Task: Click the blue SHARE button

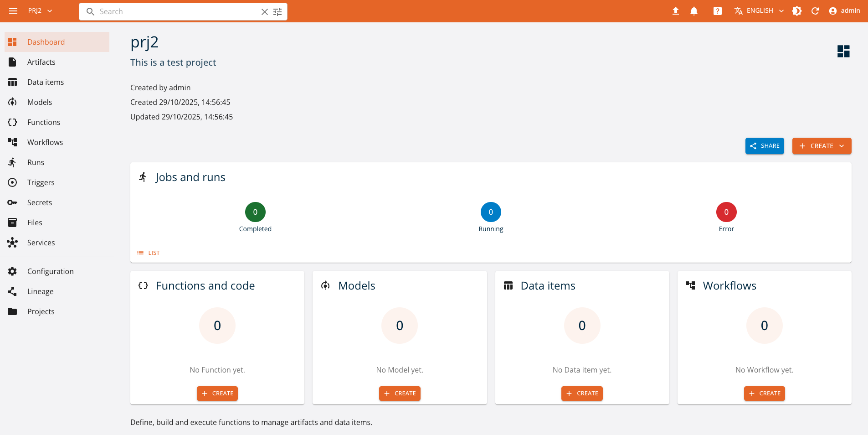Action: [765, 146]
